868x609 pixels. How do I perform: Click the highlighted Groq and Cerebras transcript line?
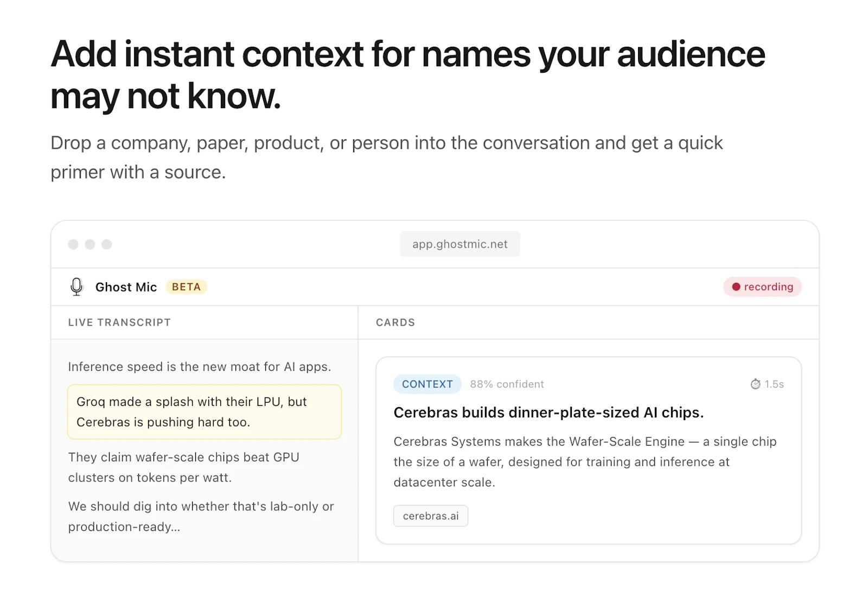point(205,411)
